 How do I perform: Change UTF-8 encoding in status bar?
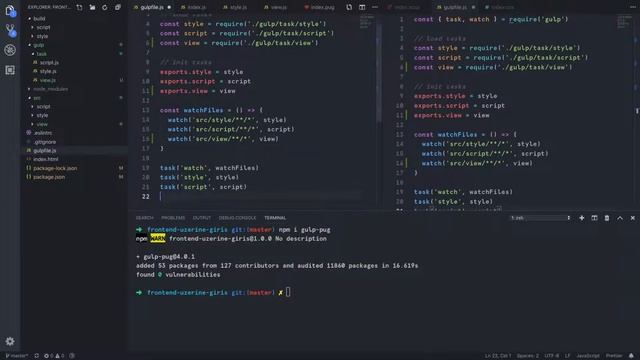[x=551, y=356]
